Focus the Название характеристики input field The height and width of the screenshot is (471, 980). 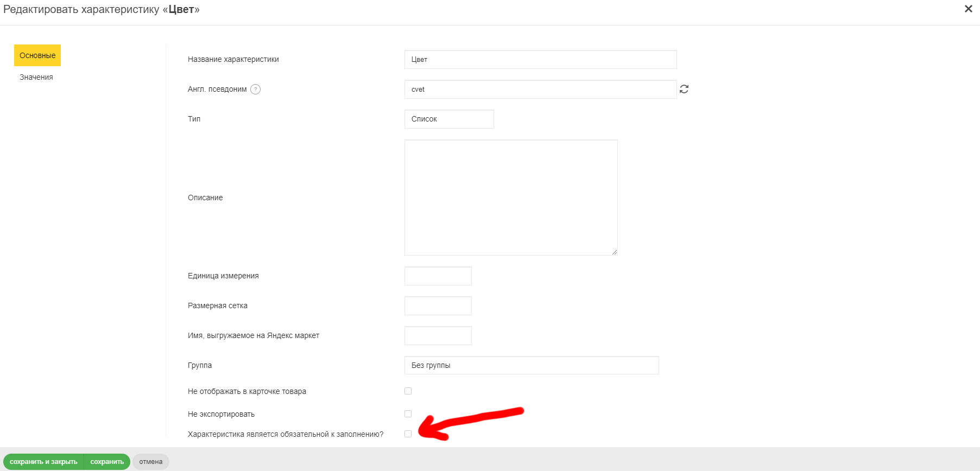540,59
